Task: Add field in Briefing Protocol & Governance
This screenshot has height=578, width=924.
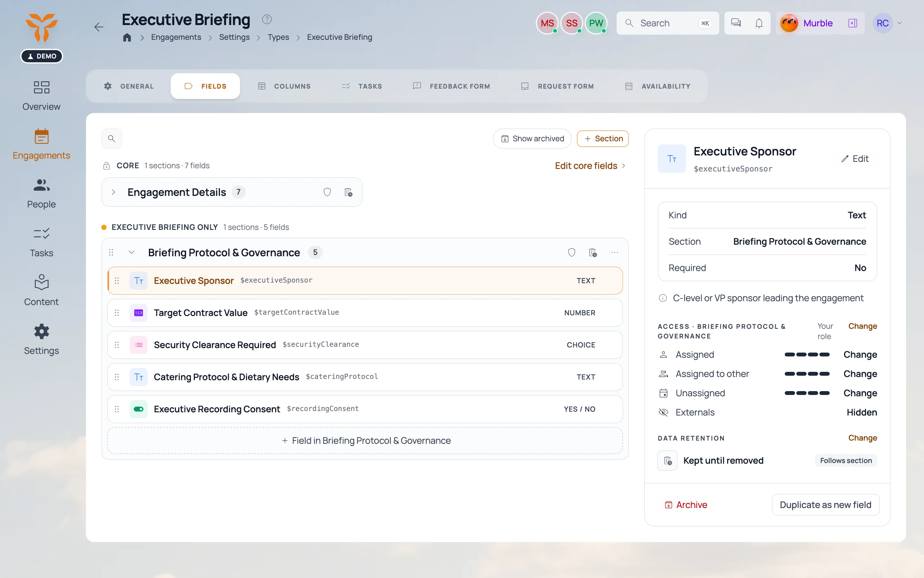Action: pyautogui.click(x=365, y=440)
